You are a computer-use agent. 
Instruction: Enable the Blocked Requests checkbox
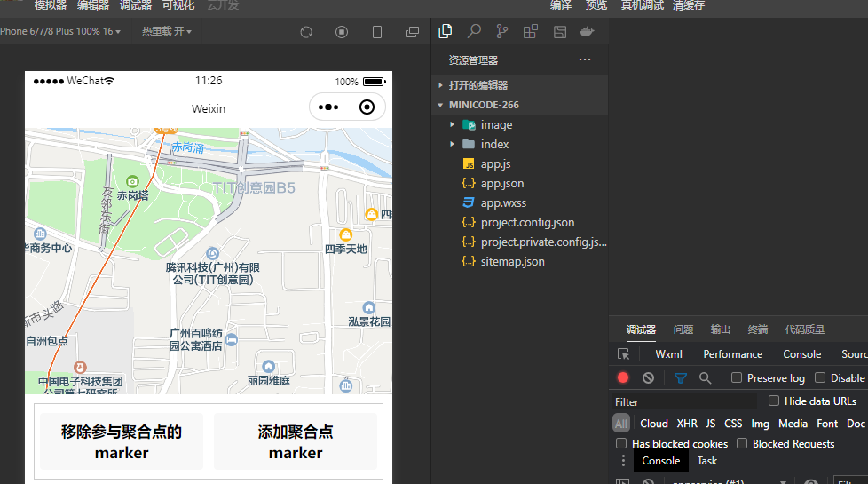tap(742, 443)
